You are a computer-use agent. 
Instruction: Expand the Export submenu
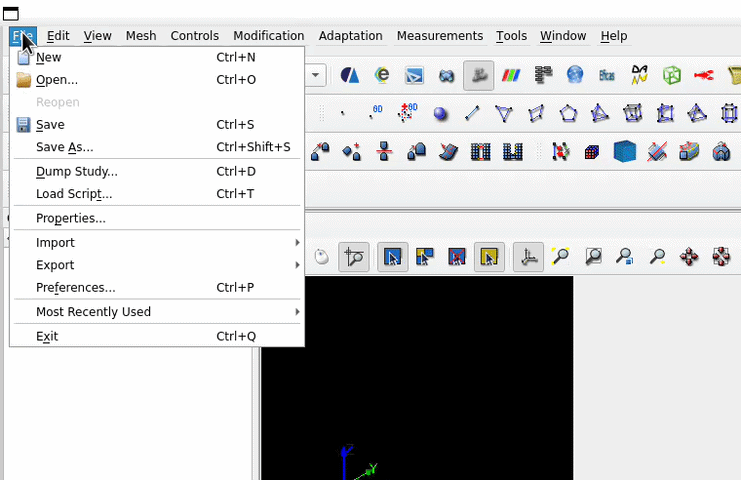pyautogui.click(x=156, y=265)
